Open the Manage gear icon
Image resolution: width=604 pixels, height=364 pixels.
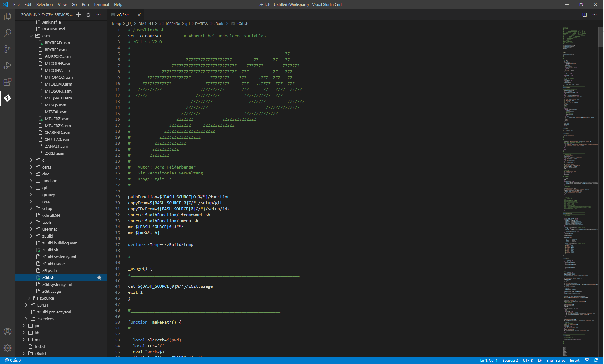(x=8, y=348)
